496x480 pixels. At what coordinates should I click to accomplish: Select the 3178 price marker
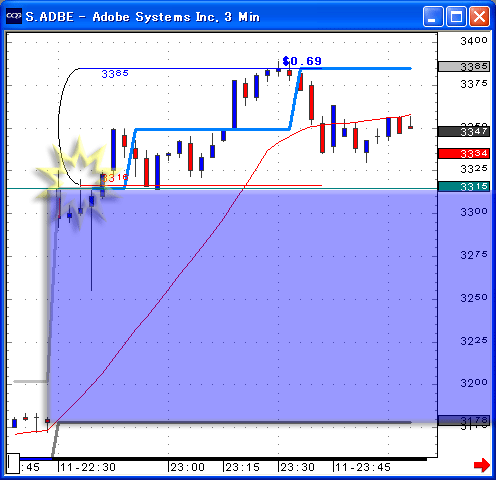click(464, 421)
